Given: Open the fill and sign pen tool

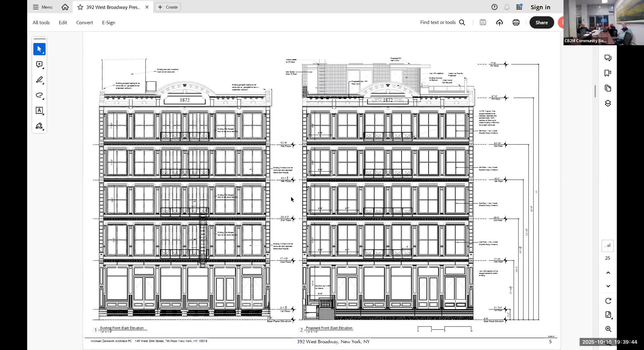Looking at the screenshot, I should coord(39,126).
